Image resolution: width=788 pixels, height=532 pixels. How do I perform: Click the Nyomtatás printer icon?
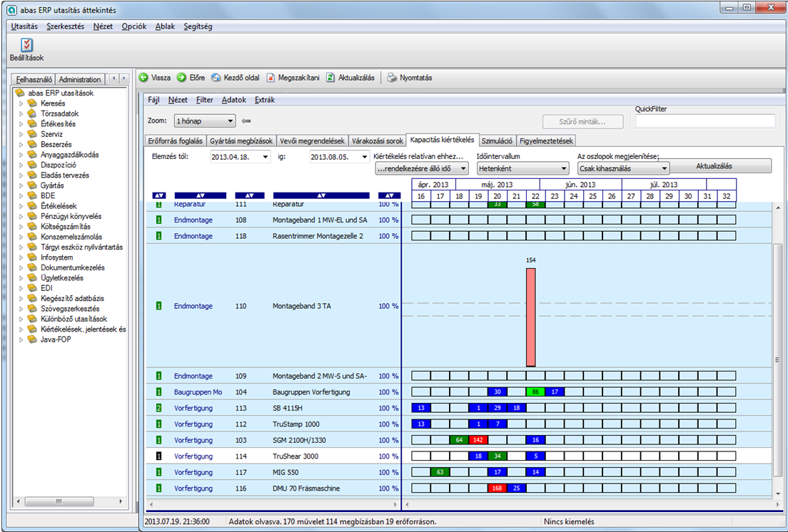click(391, 78)
